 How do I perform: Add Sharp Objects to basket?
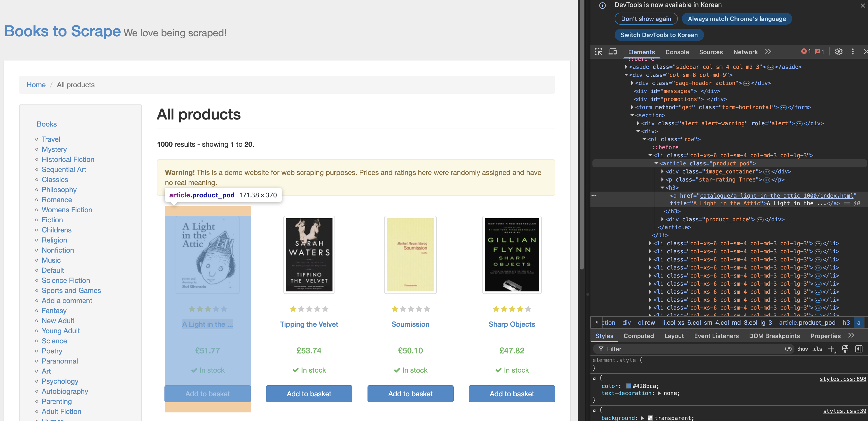[x=512, y=394]
